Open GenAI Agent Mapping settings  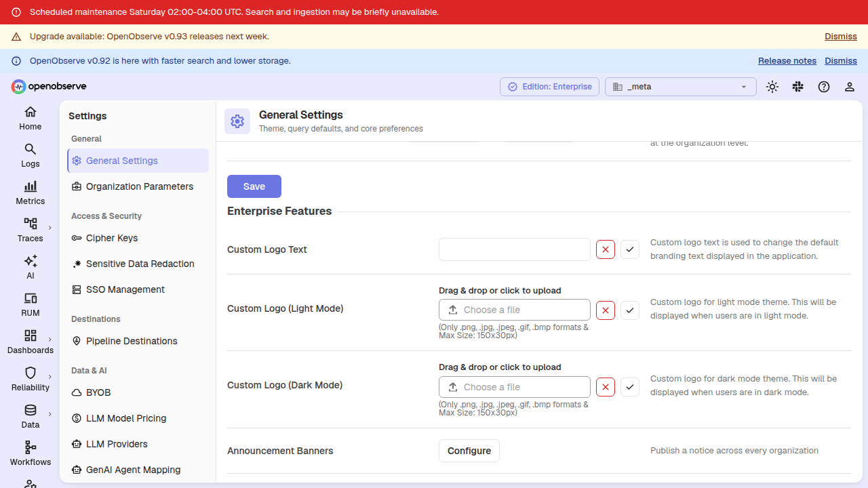(138, 470)
